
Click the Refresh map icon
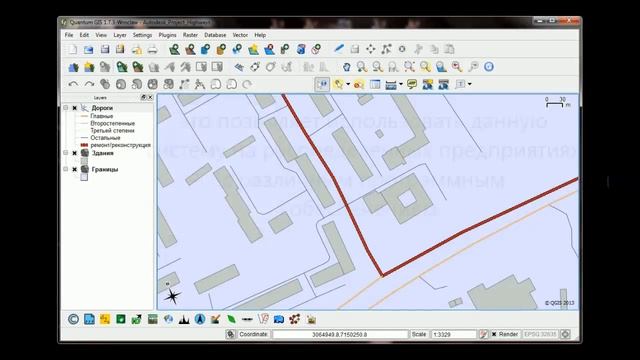click(x=489, y=67)
